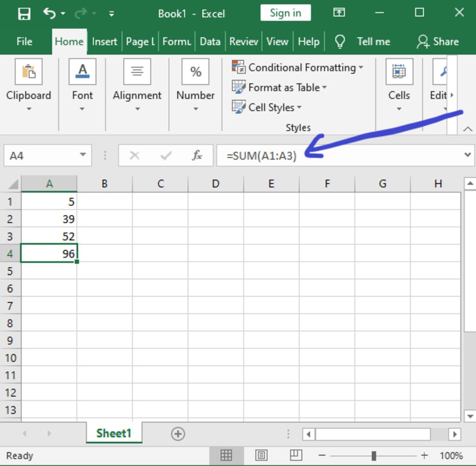Switch to the Data tab
Image resolution: width=476 pixels, height=466 pixels.
click(210, 41)
